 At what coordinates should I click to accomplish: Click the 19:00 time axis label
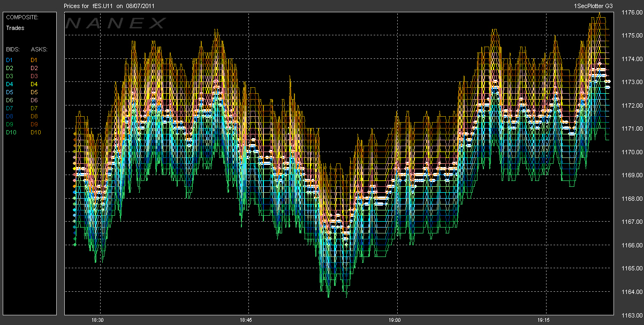[395, 320]
